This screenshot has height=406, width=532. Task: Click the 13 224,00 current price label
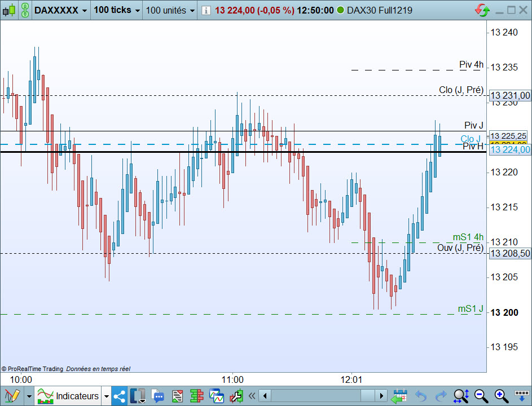point(510,149)
